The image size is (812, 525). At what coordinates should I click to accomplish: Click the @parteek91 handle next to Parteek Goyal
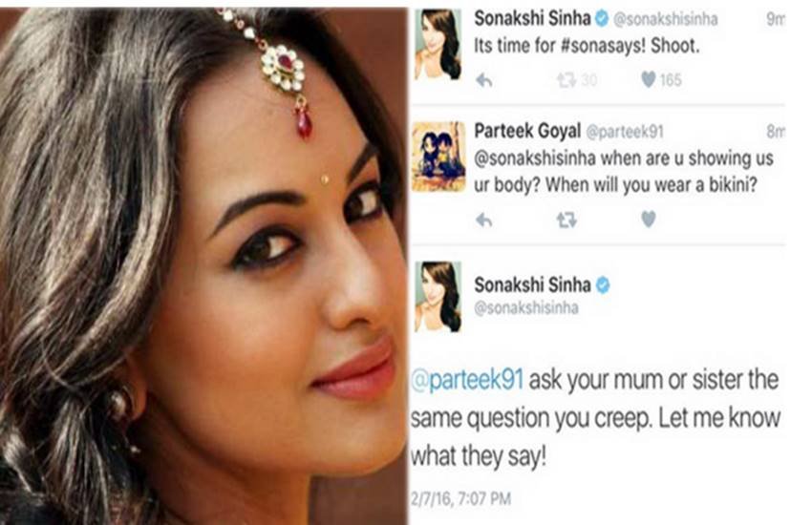(x=625, y=132)
